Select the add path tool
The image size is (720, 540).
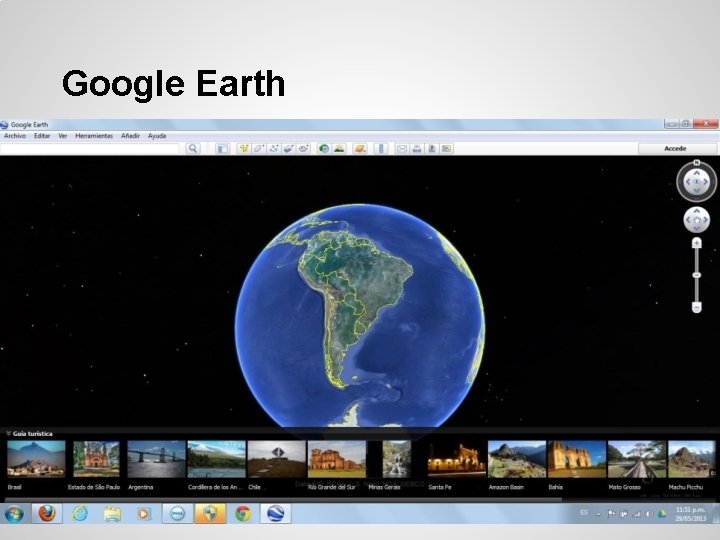point(274,149)
